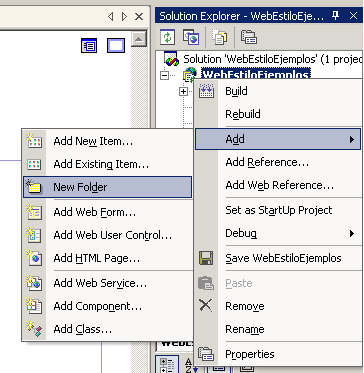
Task: Click the Add Web Service icon
Action: point(34,283)
